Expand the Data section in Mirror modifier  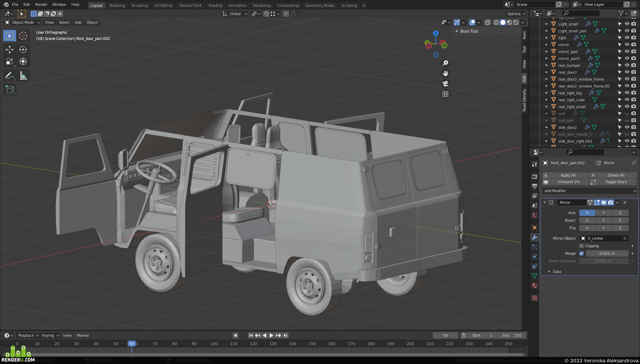pyautogui.click(x=557, y=272)
